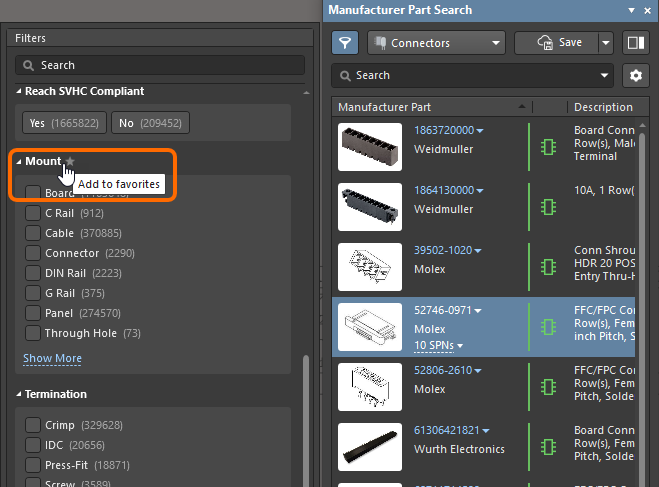Click the component icon for 61306421821
The image size is (659, 487).
pyautogui.click(x=548, y=447)
